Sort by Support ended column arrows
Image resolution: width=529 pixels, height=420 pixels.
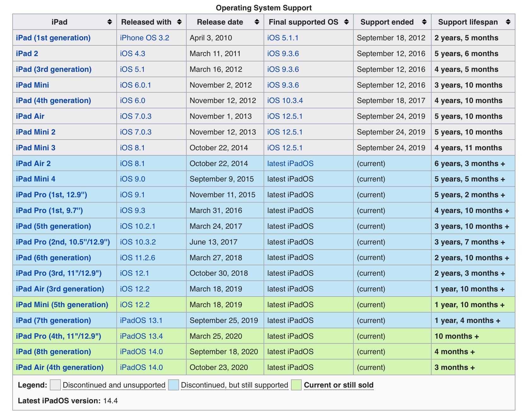(x=424, y=22)
